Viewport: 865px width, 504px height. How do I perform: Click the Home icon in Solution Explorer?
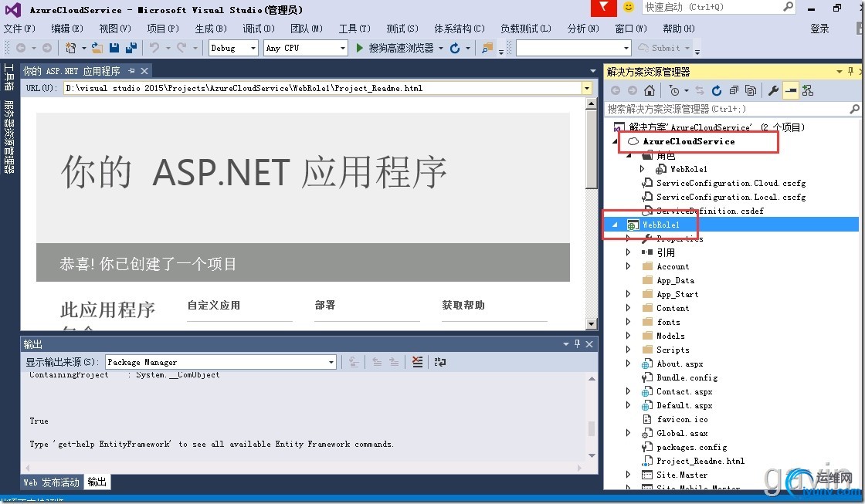[x=650, y=90]
